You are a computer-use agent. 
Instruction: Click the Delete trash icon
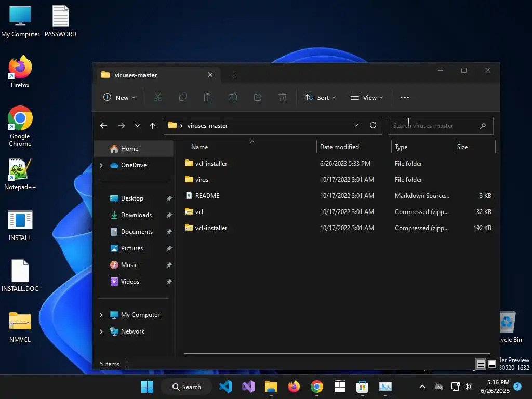(x=283, y=97)
